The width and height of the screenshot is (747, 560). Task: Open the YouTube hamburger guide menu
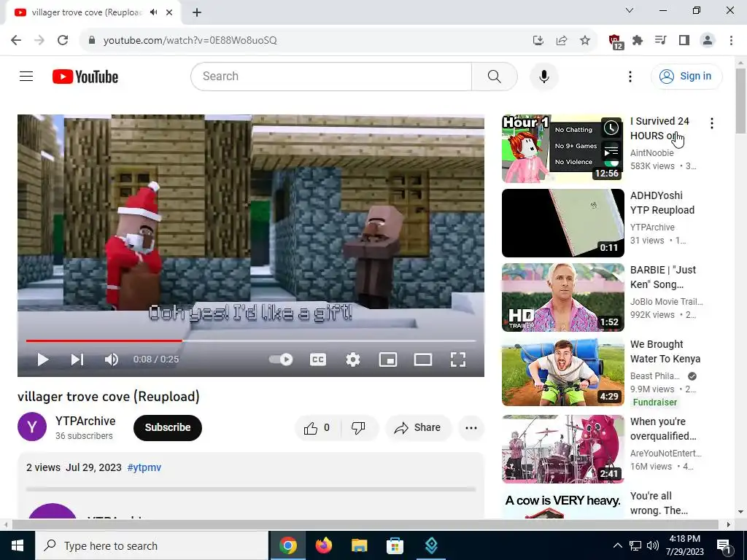pos(26,76)
